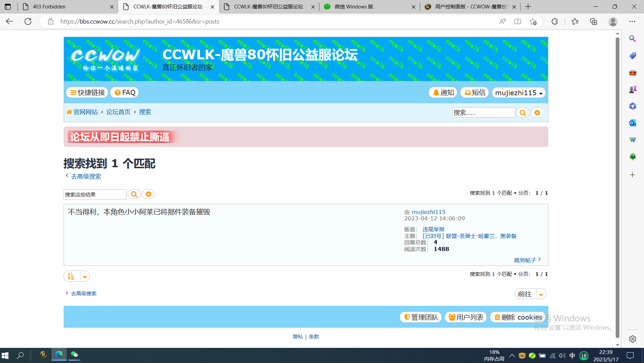Open the 违规举报 forum section link

pos(433,229)
